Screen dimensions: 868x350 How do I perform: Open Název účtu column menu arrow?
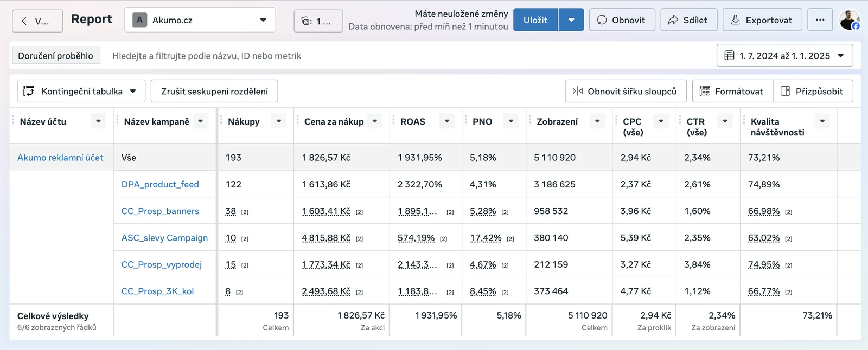pos(98,121)
